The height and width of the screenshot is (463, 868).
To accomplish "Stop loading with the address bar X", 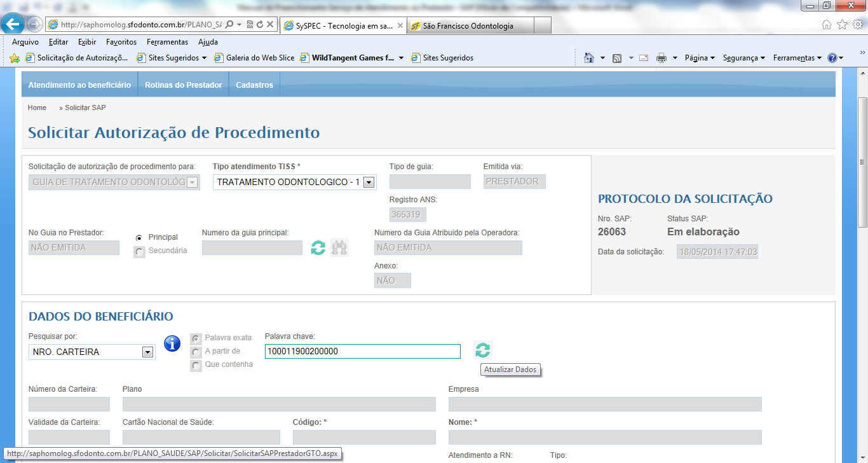I will (269, 25).
